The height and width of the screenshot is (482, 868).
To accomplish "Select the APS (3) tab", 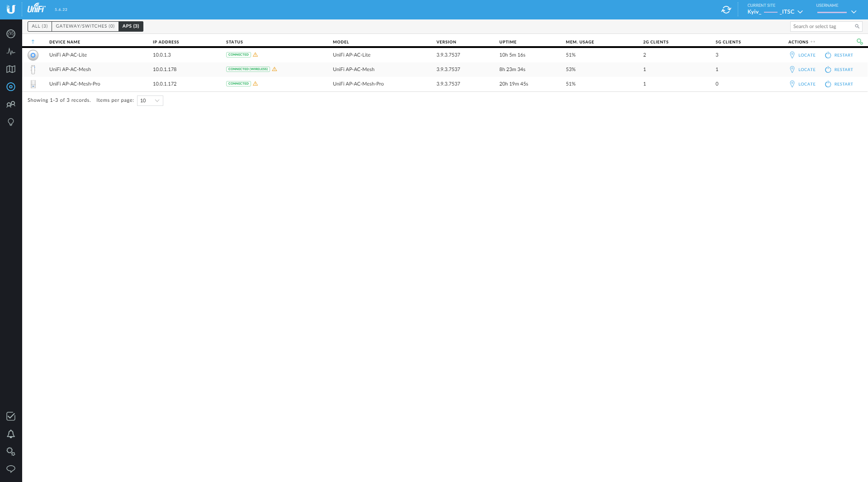I will click(x=131, y=26).
